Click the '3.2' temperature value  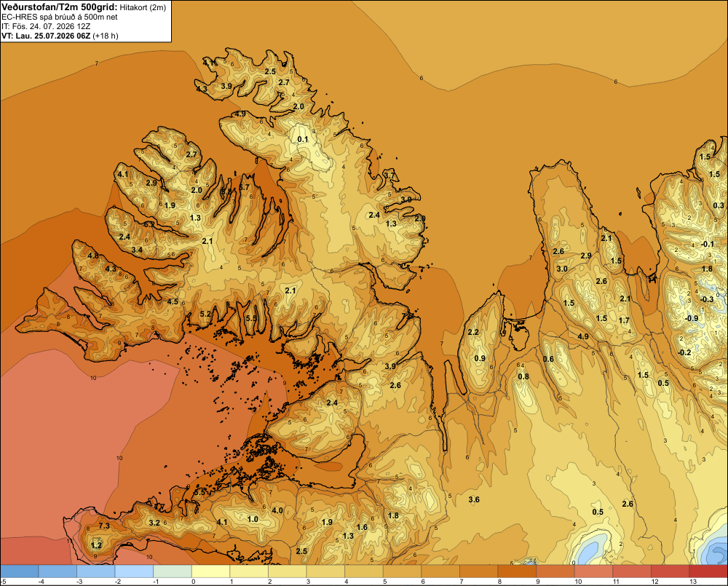(154, 523)
